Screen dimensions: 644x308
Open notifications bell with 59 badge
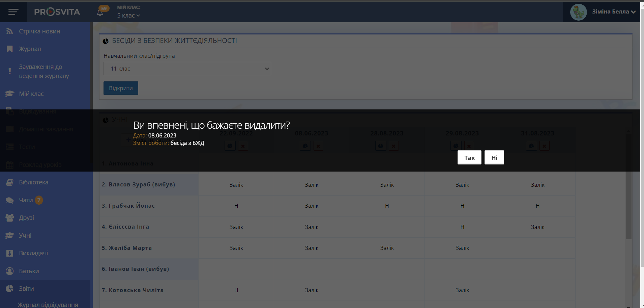(x=100, y=12)
